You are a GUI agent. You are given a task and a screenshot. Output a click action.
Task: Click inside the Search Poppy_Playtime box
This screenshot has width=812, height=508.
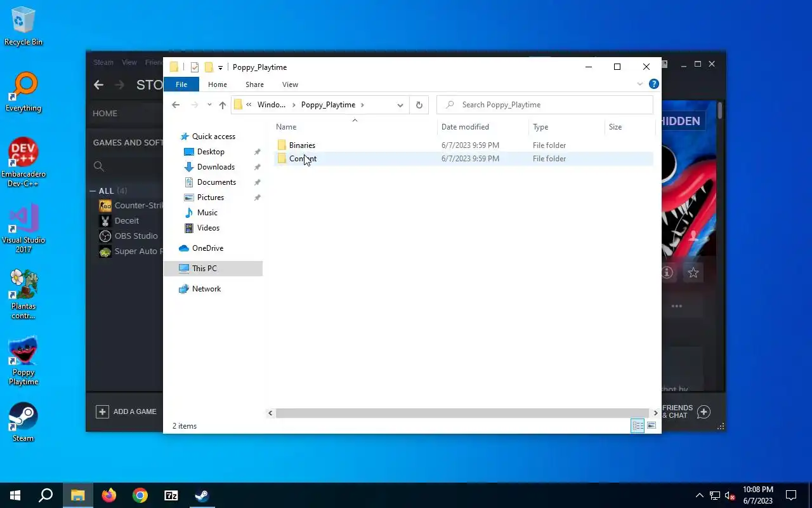tap(546, 105)
